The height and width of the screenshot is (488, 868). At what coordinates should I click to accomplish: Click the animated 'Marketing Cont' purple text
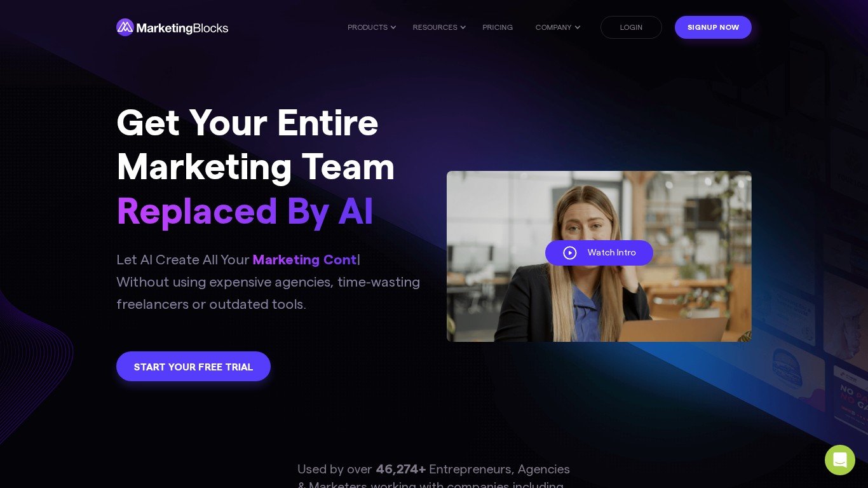tap(304, 259)
